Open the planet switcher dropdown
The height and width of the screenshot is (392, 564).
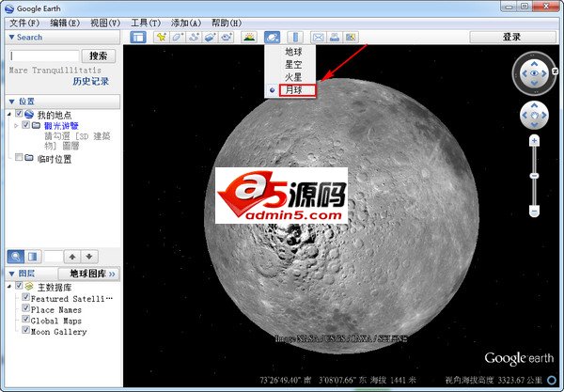pyautogui.click(x=272, y=38)
